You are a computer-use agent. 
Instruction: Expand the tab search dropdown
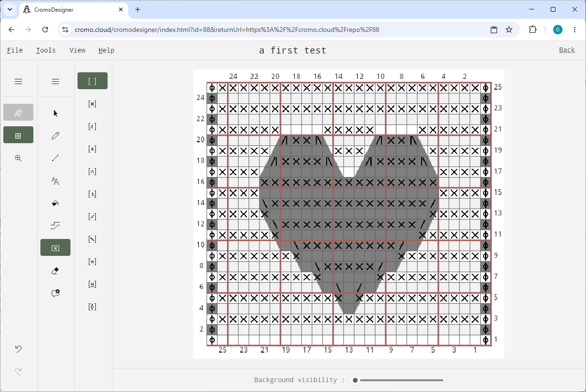pyautogui.click(x=9, y=9)
